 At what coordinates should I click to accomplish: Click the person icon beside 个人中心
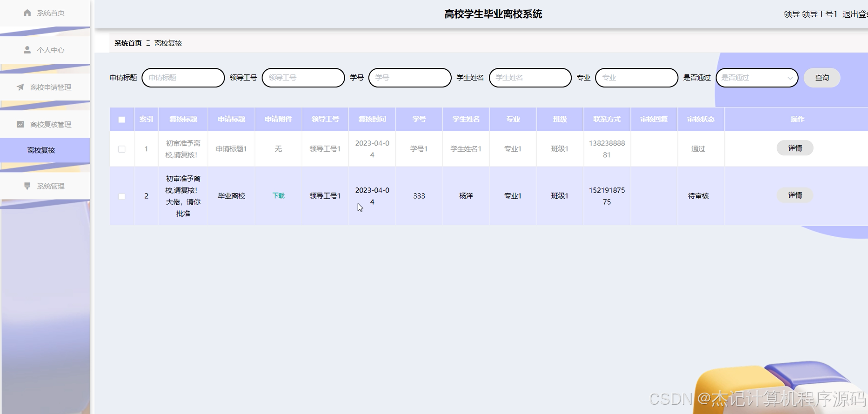tap(27, 50)
